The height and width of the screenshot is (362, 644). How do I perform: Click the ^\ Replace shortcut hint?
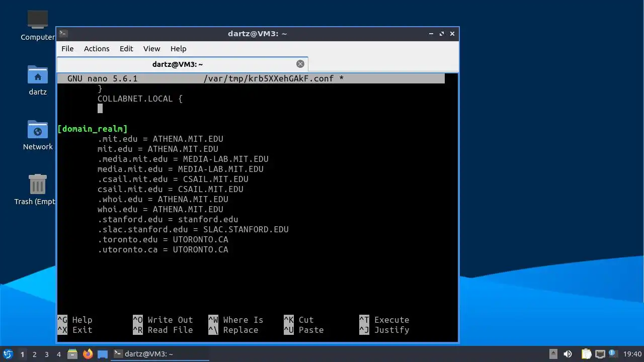(x=233, y=330)
